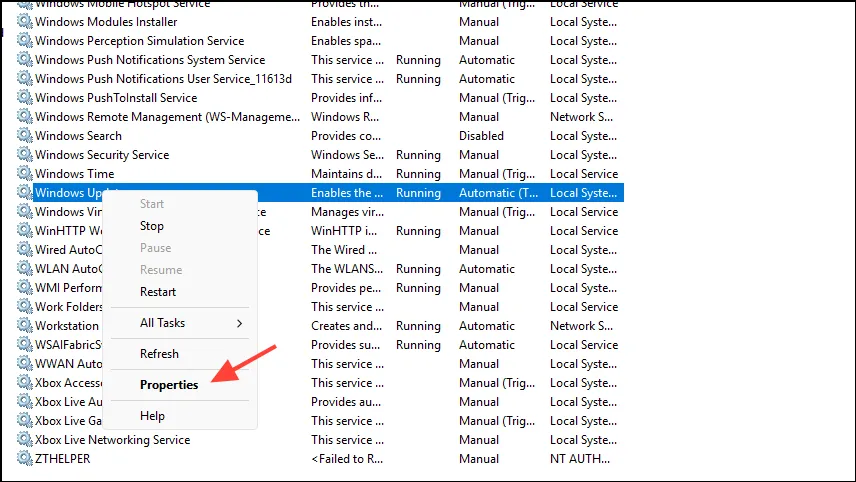Click 'Windows R...' description of Remote Management
This screenshot has height=482, width=856.
345,117
